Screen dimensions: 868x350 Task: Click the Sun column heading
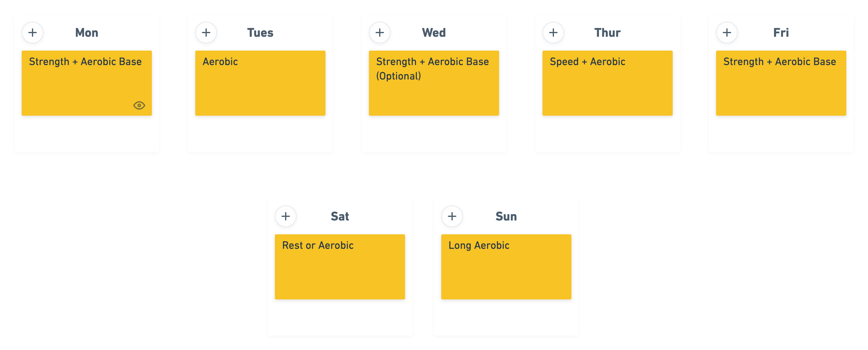click(x=506, y=216)
